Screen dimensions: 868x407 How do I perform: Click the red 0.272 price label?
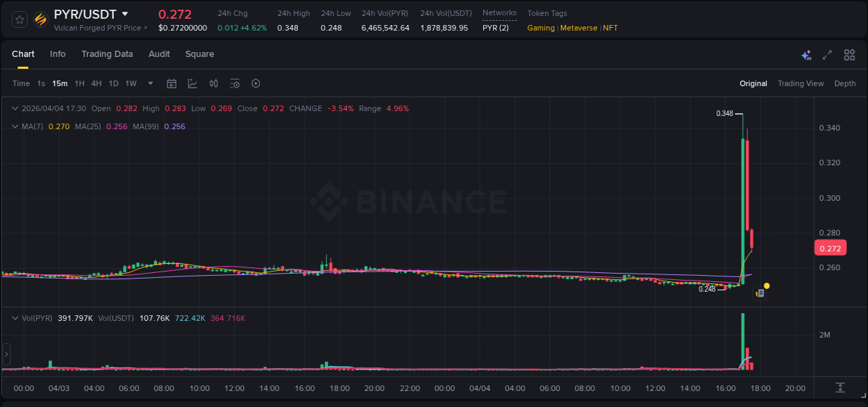[831, 247]
